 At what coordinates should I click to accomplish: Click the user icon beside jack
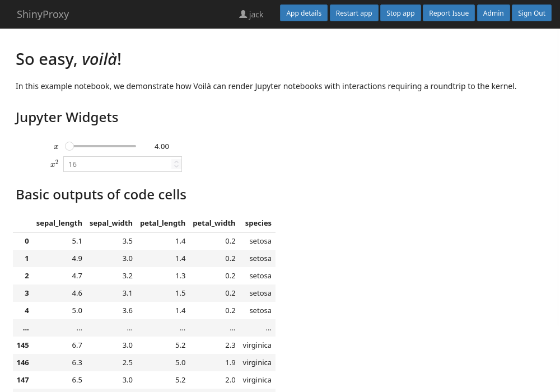pos(243,15)
